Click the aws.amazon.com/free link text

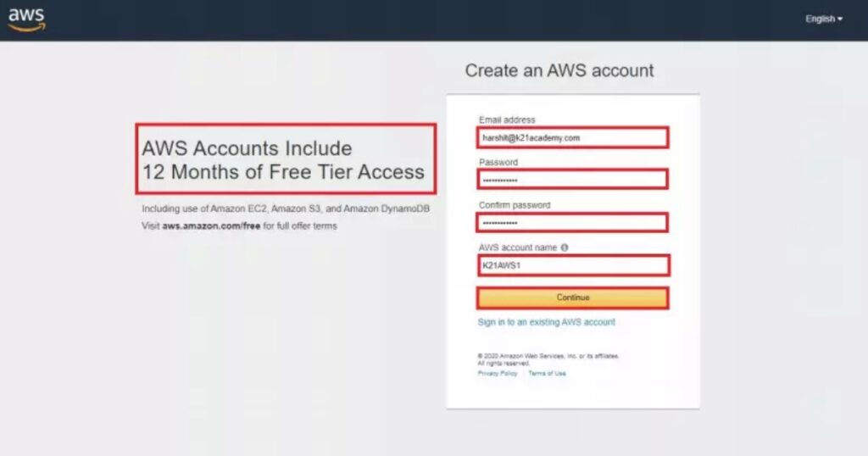(211, 225)
